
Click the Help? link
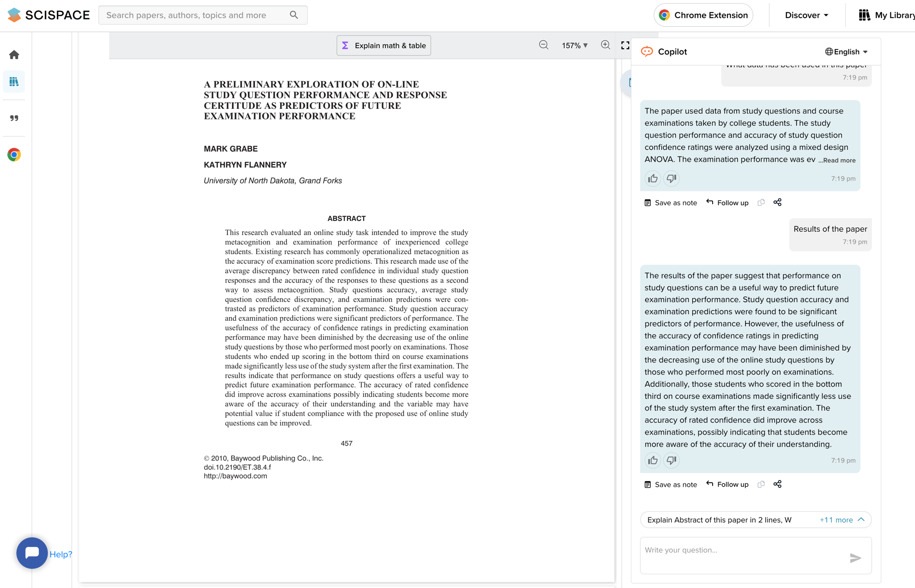[x=61, y=554]
